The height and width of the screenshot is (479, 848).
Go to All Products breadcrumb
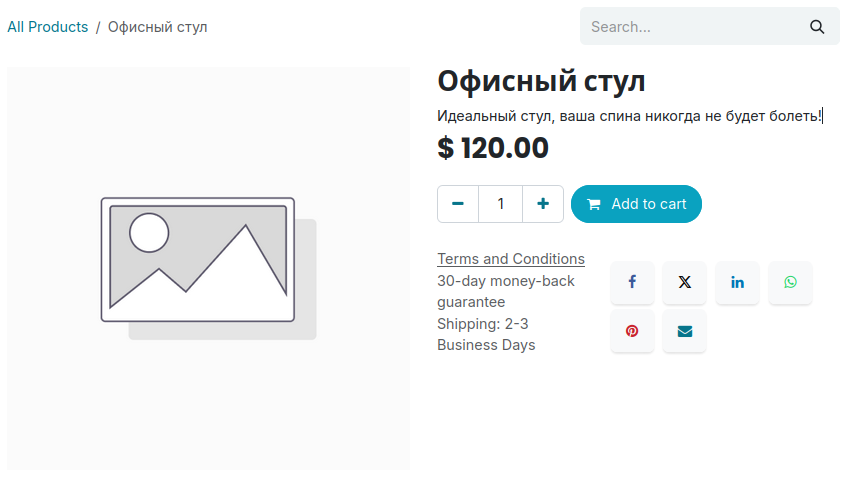tap(48, 27)
